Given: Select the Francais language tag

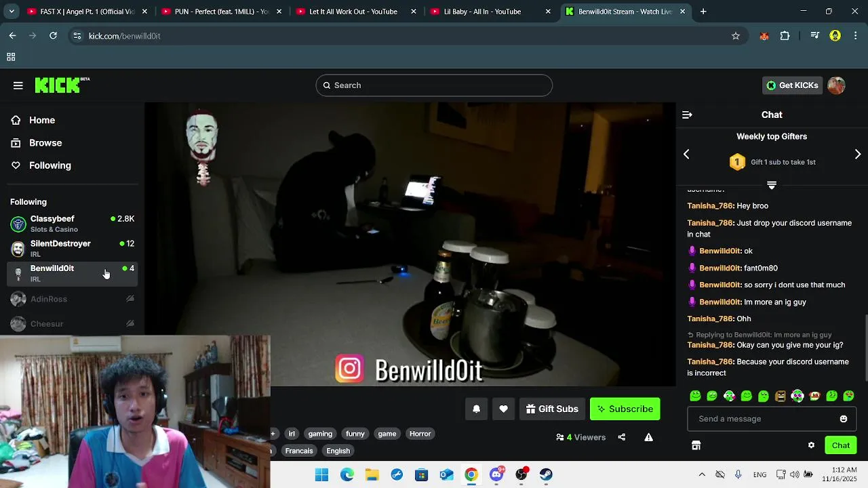Looking at the screenshot, I should [299, 451].
